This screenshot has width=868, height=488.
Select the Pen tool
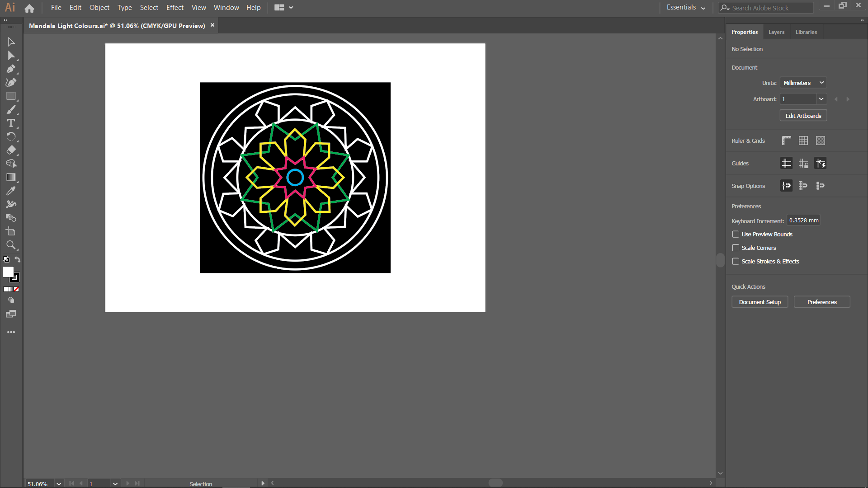(x=11, y=69)
